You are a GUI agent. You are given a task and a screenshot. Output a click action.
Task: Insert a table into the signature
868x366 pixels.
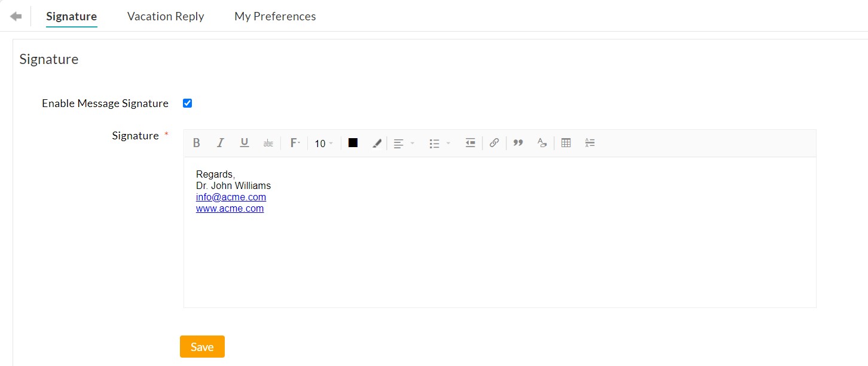(566, 143)
